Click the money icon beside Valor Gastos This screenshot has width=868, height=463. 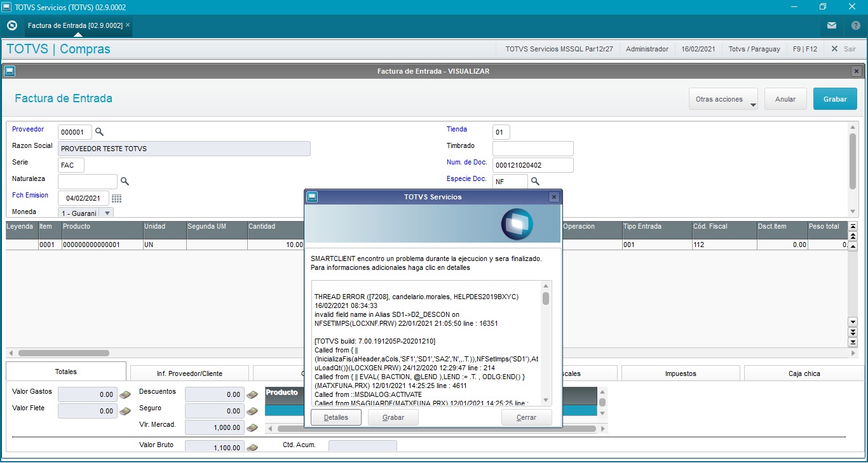coord(125,394)
